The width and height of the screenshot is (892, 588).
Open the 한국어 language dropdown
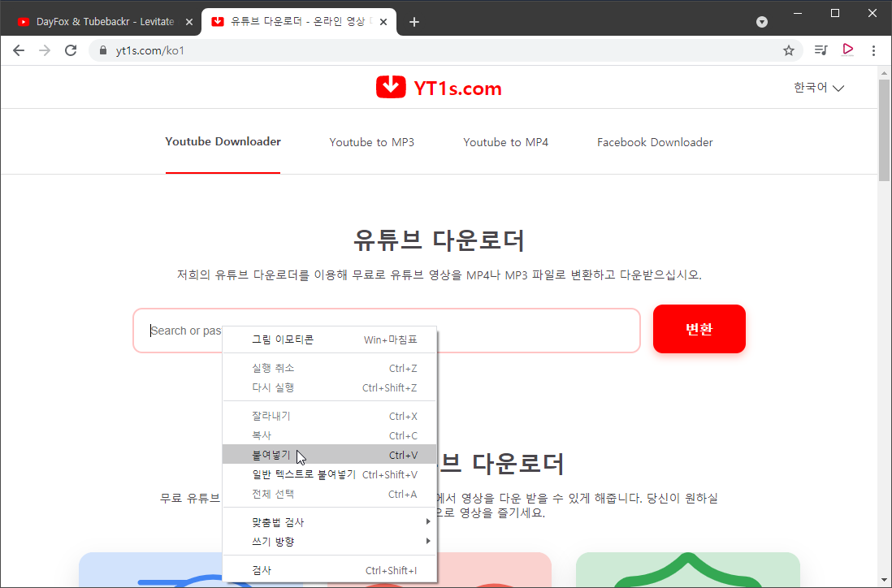[819, 88]
